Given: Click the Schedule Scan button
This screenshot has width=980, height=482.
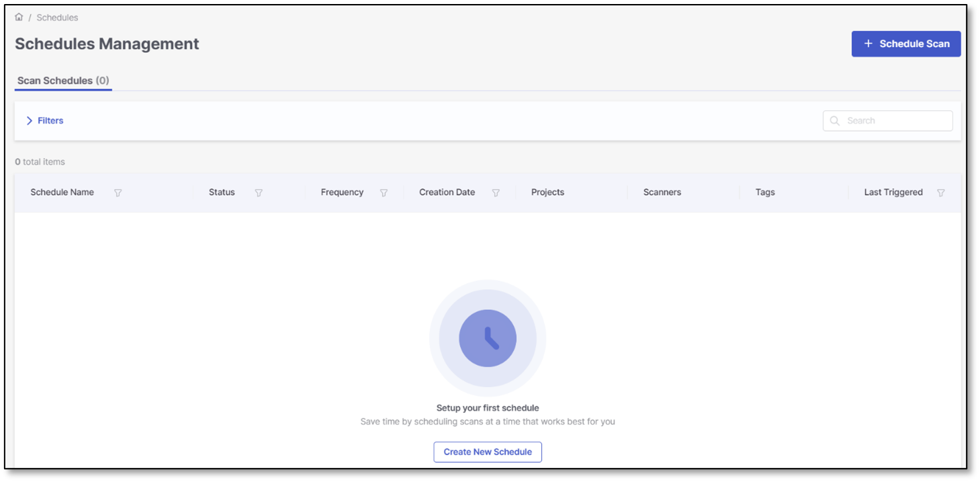Looking at the screenshot, I should click(905, 44).
